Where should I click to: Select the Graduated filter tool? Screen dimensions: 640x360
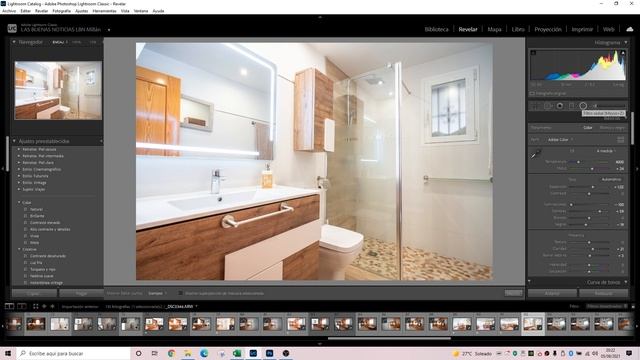pyautogui.click(x=571, y=106)
